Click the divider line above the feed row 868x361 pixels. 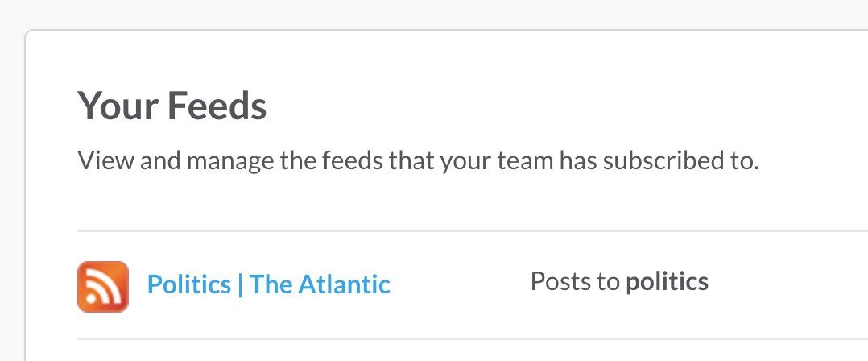467,231
